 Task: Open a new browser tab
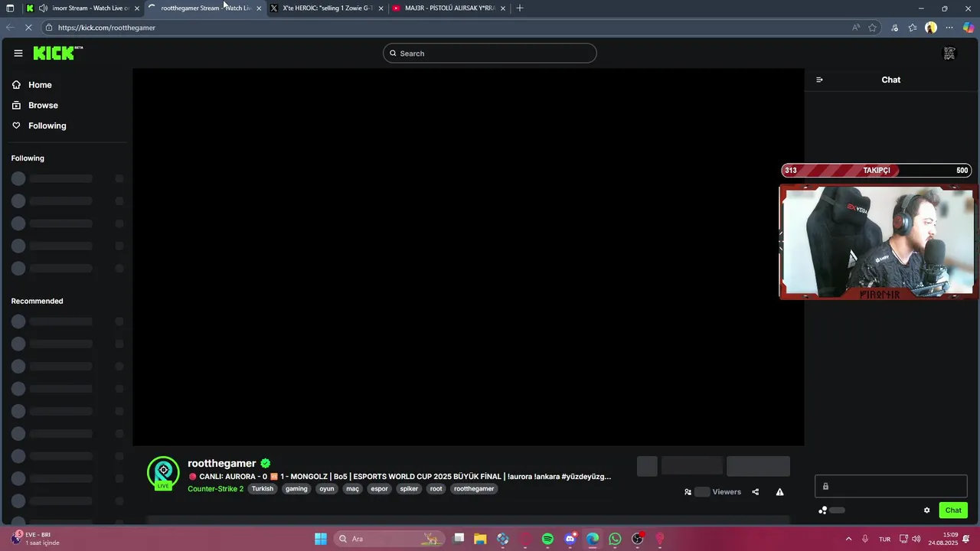click(520, 8)
